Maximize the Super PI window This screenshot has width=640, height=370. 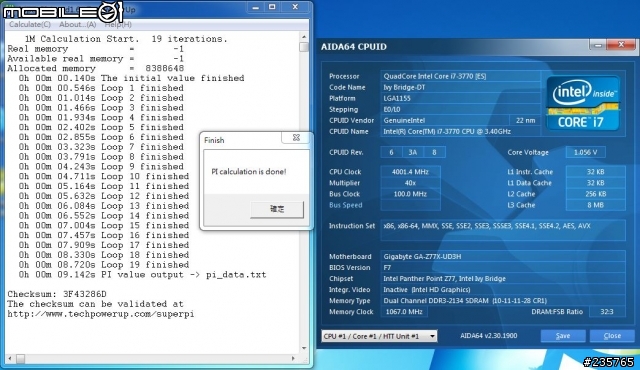pyautogui.click(x=272, y=7)
